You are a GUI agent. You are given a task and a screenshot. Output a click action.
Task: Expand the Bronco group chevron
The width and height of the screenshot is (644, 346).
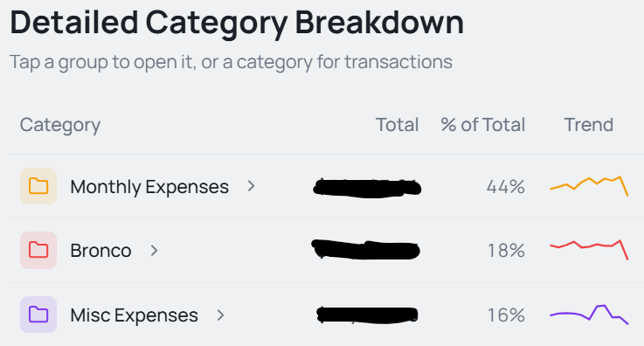click(154, 251)
